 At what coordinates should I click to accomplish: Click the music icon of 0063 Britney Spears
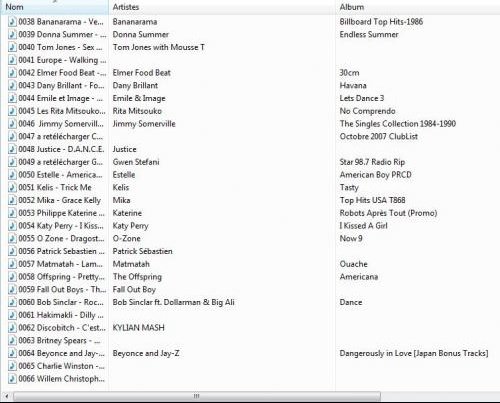[x=12, y=341]
